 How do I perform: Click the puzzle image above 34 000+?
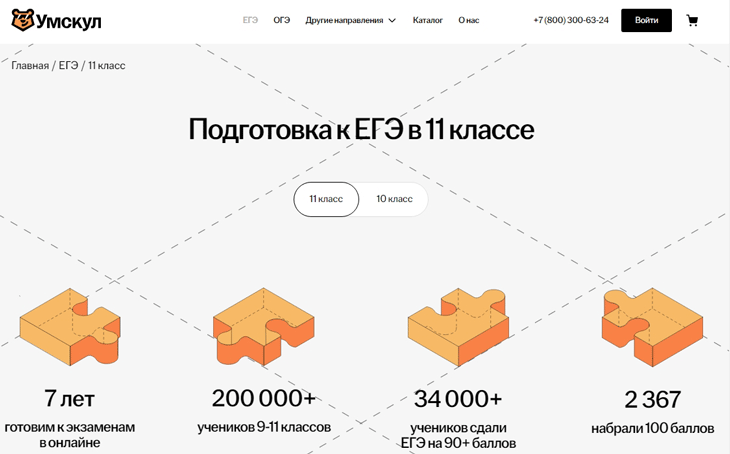pyautogui.click(x=458, y=327)
